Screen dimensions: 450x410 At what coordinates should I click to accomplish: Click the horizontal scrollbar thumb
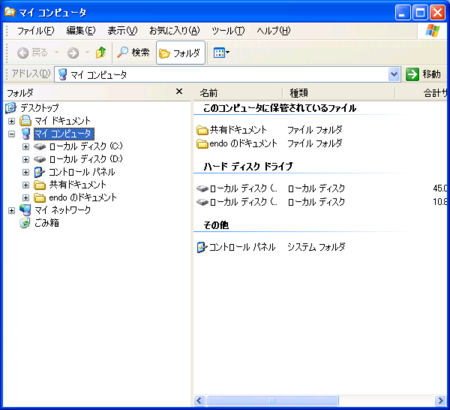tap(272, 400)
